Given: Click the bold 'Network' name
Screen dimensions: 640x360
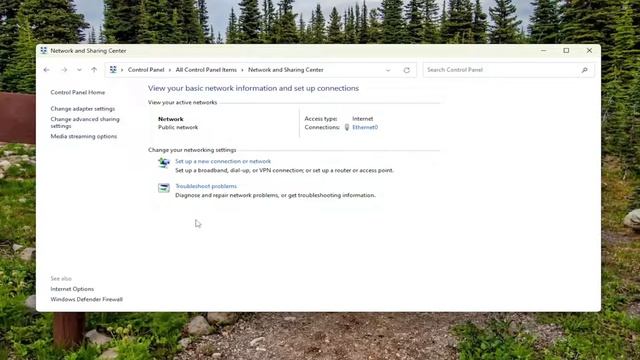Looking at the screenshot, I should point(171,119).
